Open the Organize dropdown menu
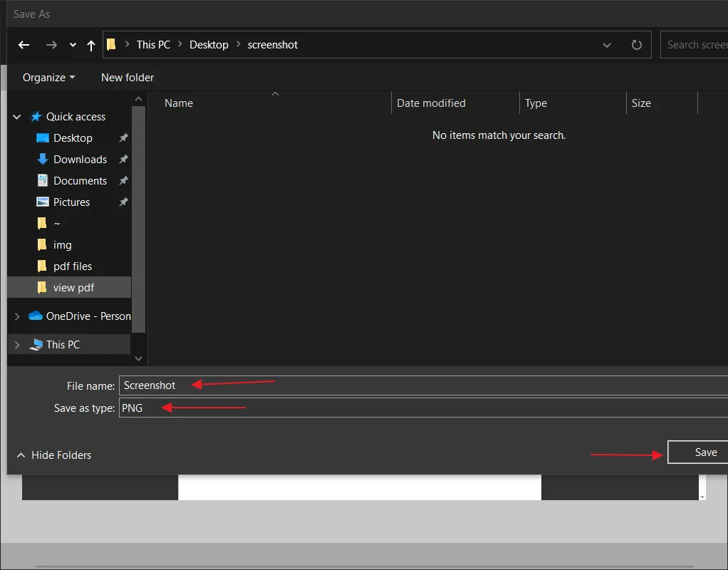The width and height of the screenshot is (728, 570). click(x=48, y=77)
